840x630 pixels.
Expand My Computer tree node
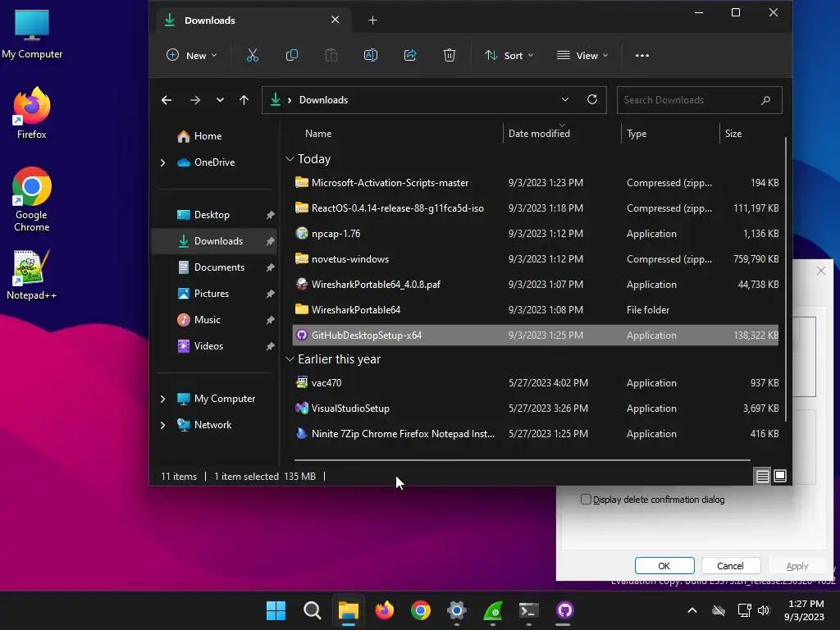(163, 399)
